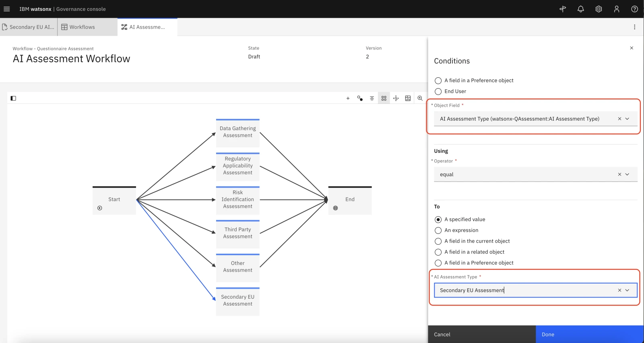
Task: Select the 'A field in a Preference object' radio under To
Action: [438, 263]
